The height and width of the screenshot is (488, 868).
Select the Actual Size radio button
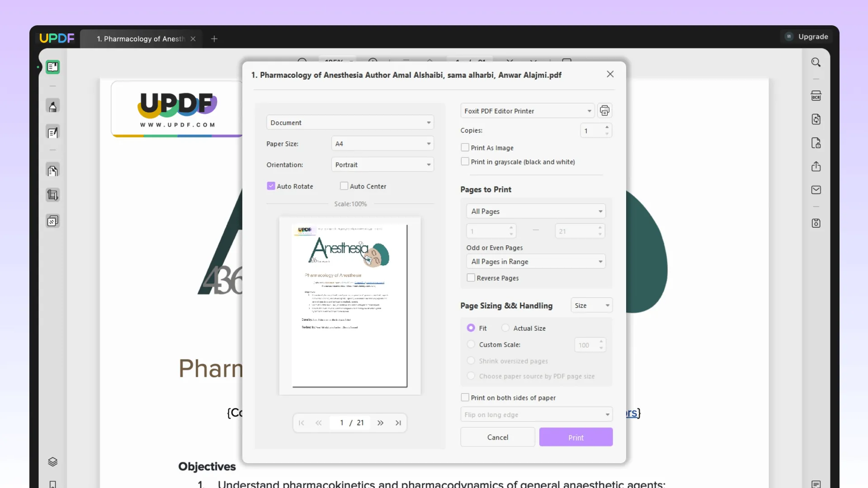tap(505, 328)
